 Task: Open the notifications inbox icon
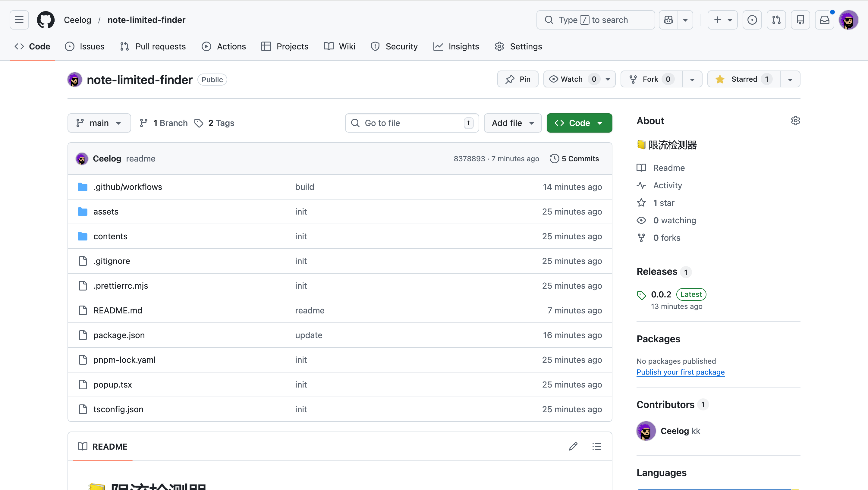pos(824,20)
